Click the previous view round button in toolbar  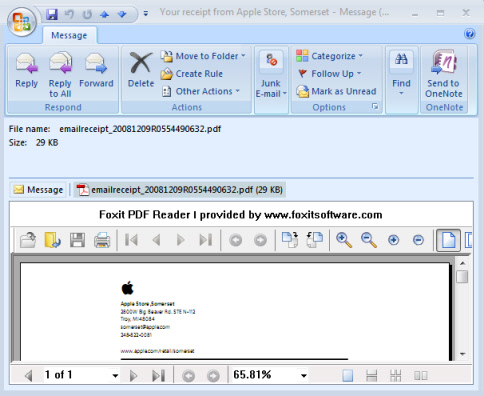click(235, 240)
